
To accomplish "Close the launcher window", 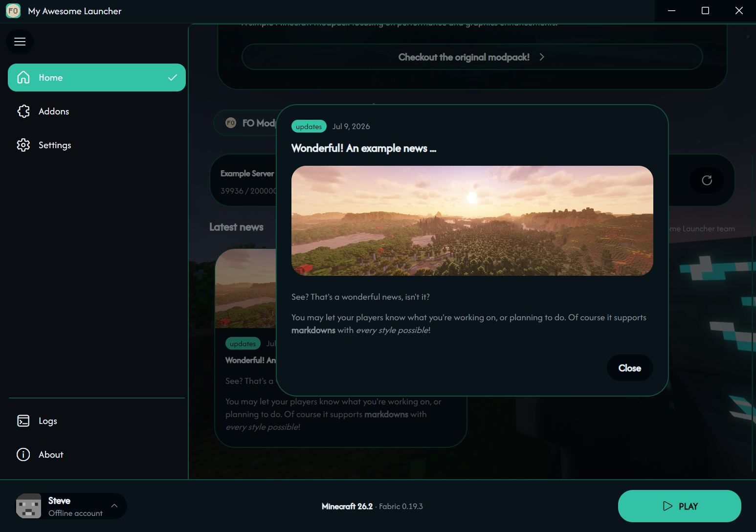I will [x=739, y=11].
